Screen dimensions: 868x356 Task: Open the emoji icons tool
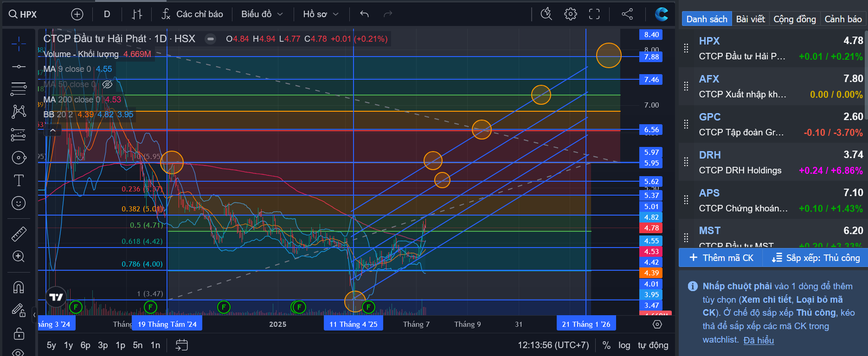[x=19, y=203]
